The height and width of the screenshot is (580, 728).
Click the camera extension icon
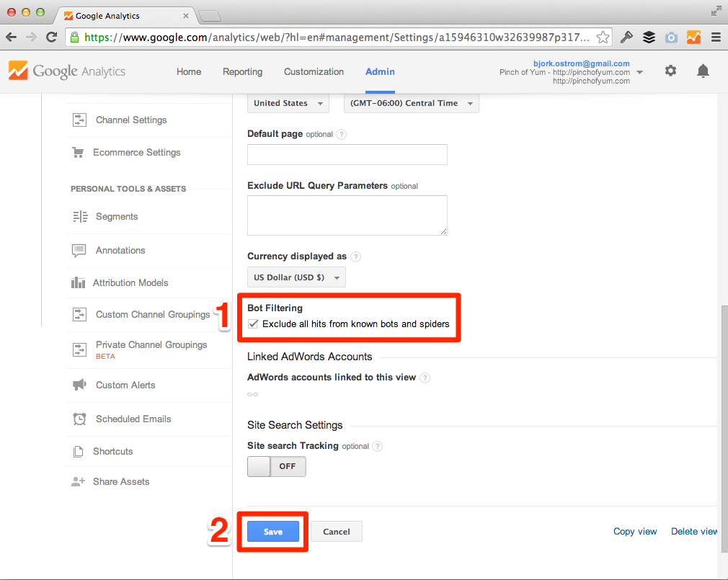(x=671, y=37)
